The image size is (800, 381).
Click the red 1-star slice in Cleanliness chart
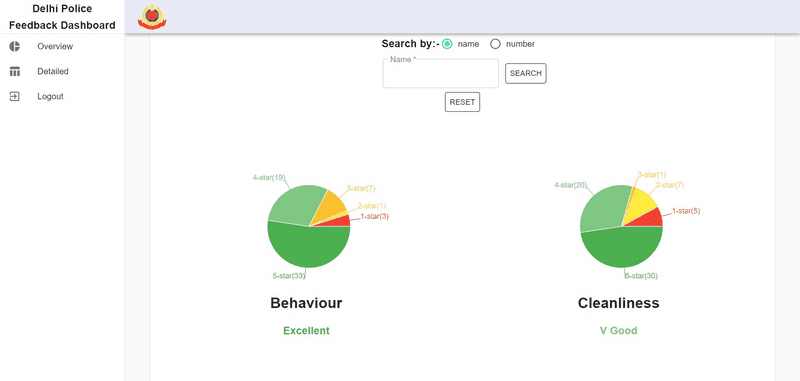[x=651, y=218]
